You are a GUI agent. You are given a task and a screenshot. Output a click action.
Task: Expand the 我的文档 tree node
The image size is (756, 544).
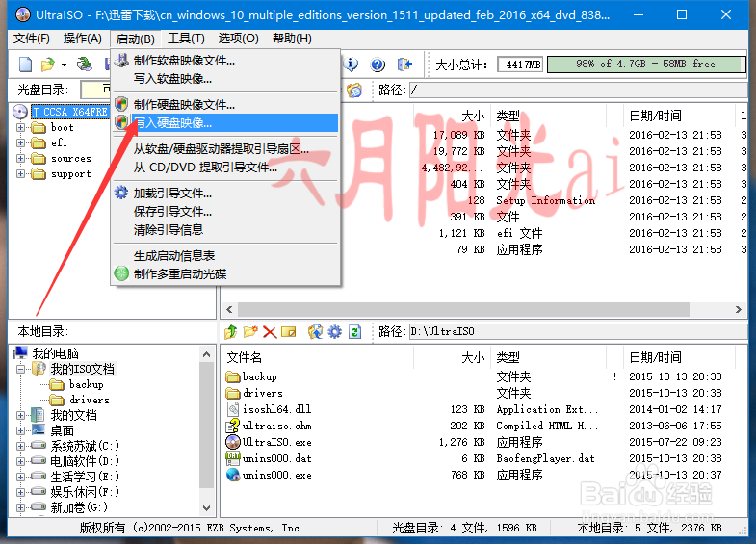pos(21,415)
